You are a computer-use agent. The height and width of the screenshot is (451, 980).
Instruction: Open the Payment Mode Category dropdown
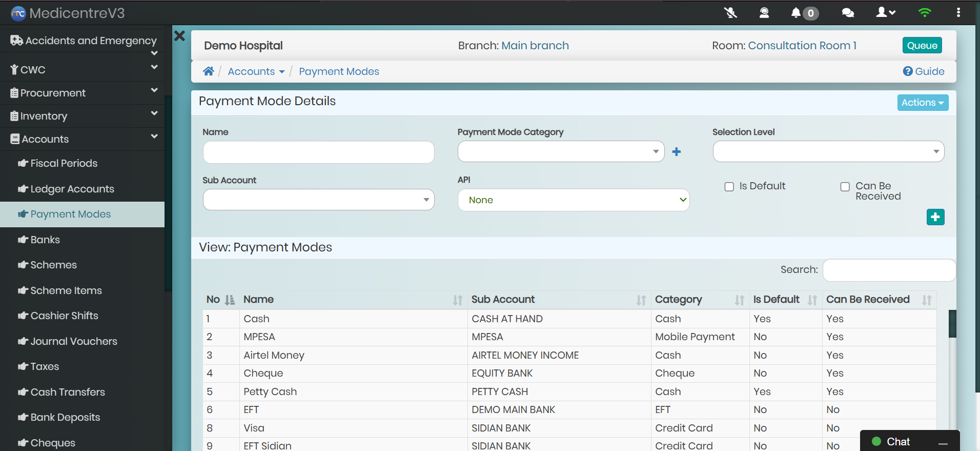[x=561, y=151]
